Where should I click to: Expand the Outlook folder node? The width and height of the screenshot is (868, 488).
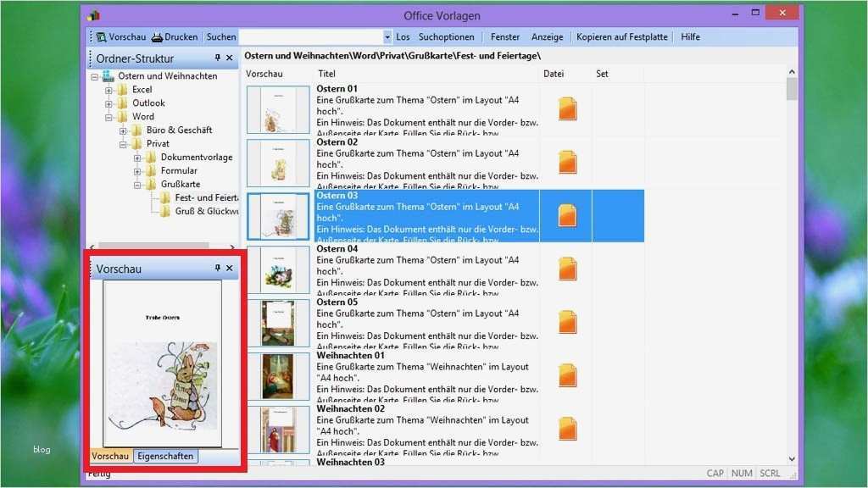pyautogui.click(x=108, y=103)
